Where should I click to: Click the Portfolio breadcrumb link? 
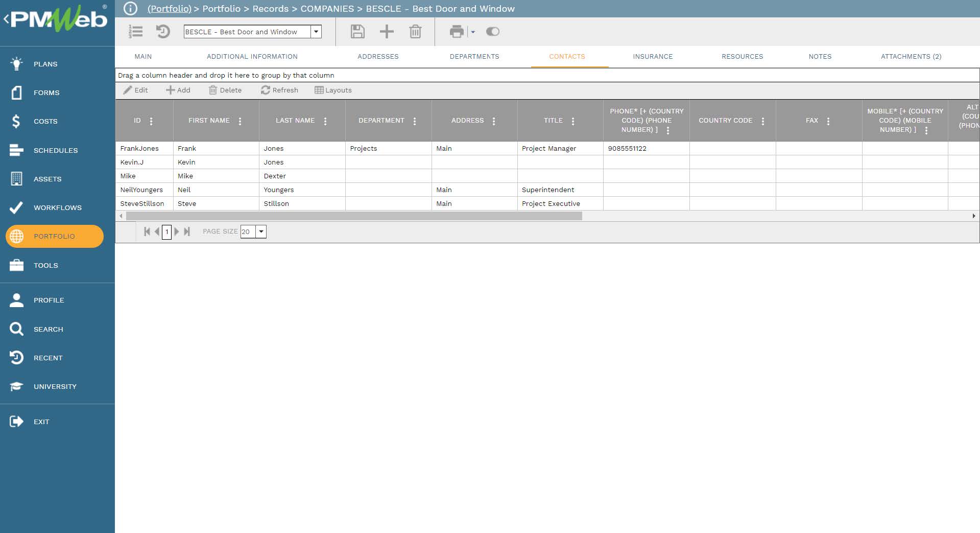(170, 9)
